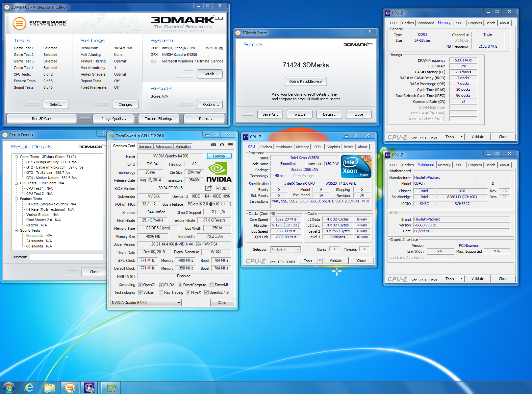Toggle the CUDA checkbox
This screenshot has height=394, width=532.
(x=162, y=285)
